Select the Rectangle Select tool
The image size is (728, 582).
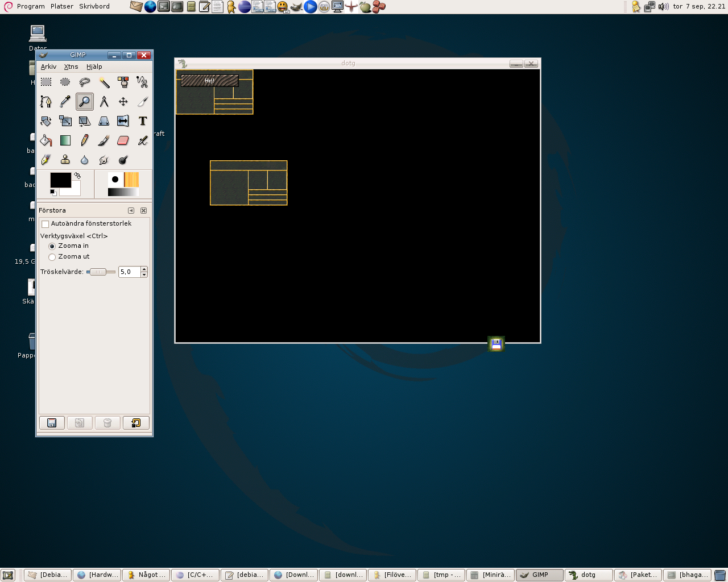(46, 82)
